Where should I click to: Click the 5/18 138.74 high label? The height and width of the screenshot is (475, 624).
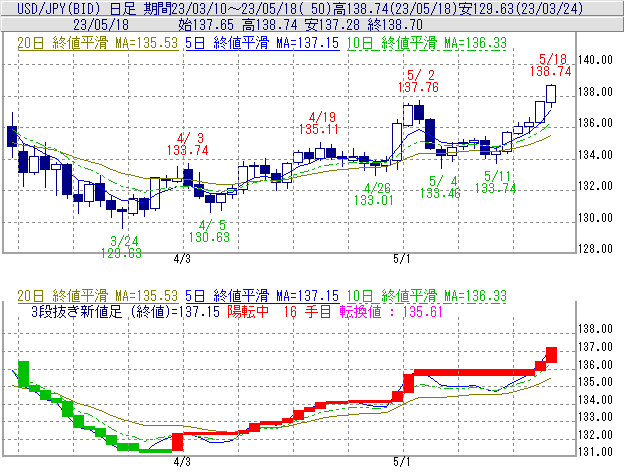pos(551,65)
